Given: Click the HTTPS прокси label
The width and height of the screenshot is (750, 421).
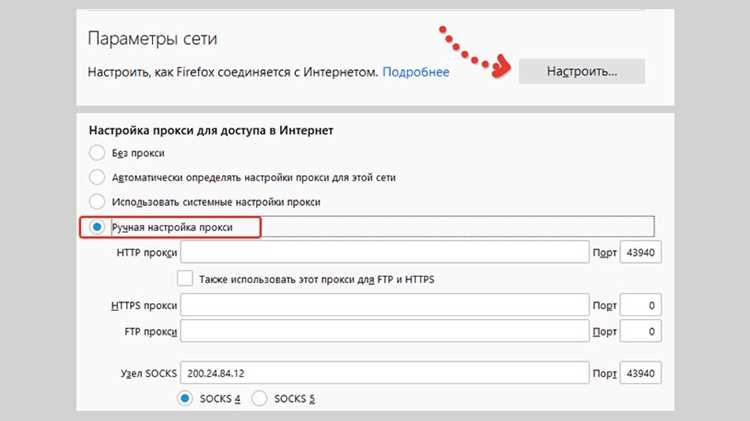Looking at the screenshot, I should point(144,305).
